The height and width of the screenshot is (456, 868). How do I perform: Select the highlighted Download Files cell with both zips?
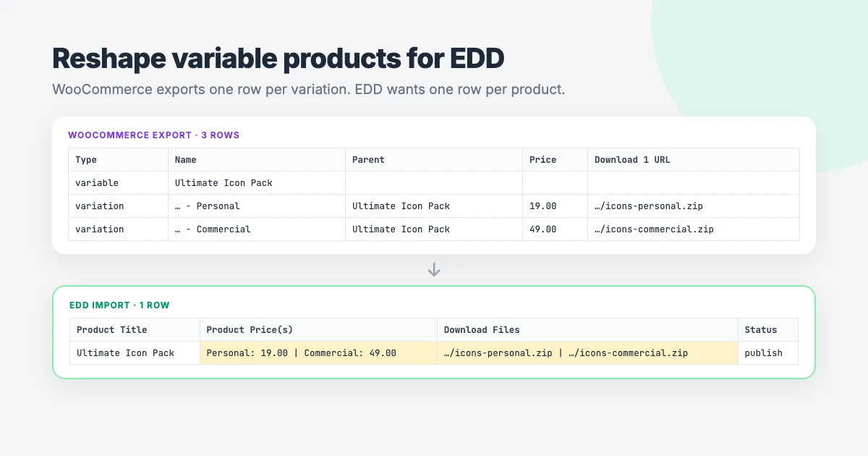588,353
